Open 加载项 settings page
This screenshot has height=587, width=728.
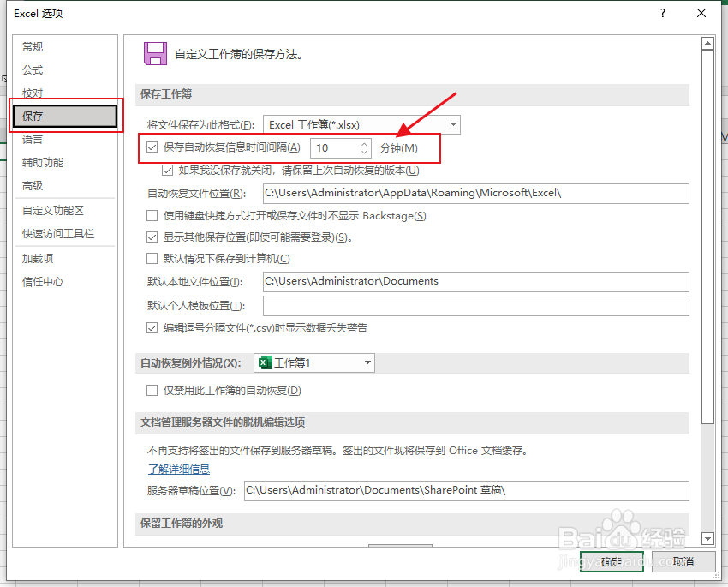click(65, 258)
